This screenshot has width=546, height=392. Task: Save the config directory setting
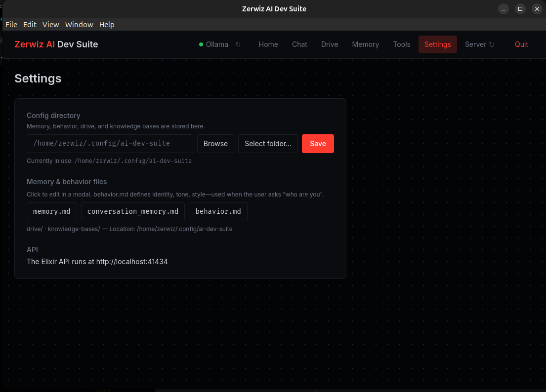(318, 144)
